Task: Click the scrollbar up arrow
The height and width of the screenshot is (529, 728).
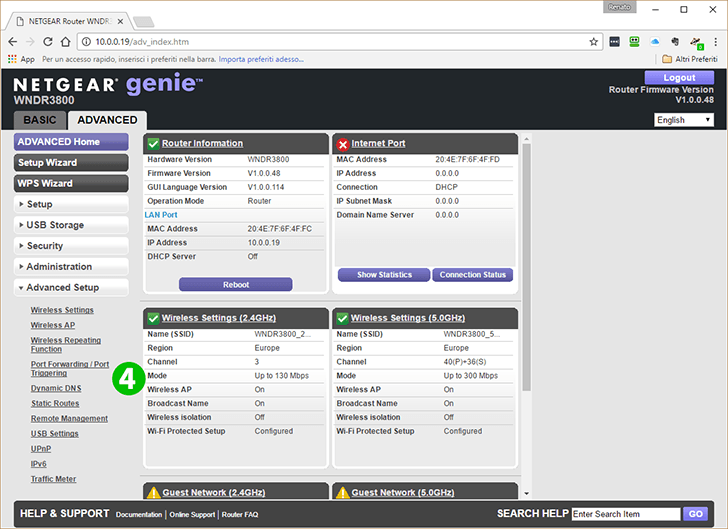Action: click(x=526, y=139)
